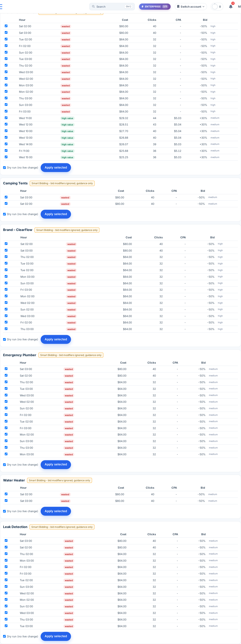Screen dimensions: 241x644
Task: Uncheck Sat 03:00 in Water Heater
Action: [x=6, y=501]
